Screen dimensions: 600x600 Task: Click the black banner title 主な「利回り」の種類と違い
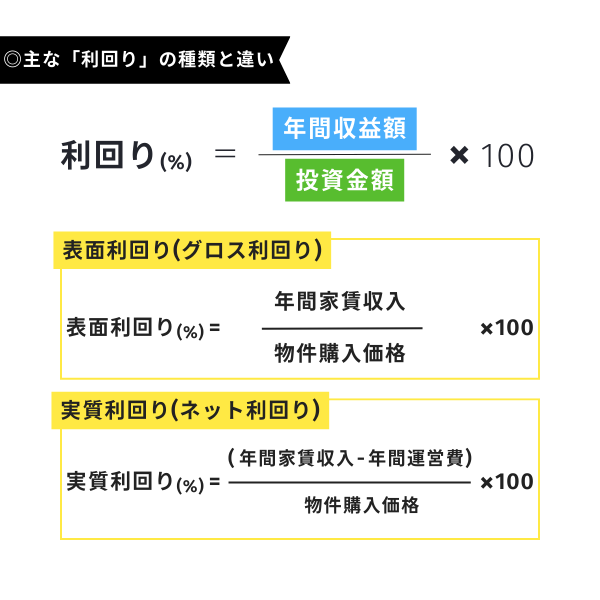[148, 60]
